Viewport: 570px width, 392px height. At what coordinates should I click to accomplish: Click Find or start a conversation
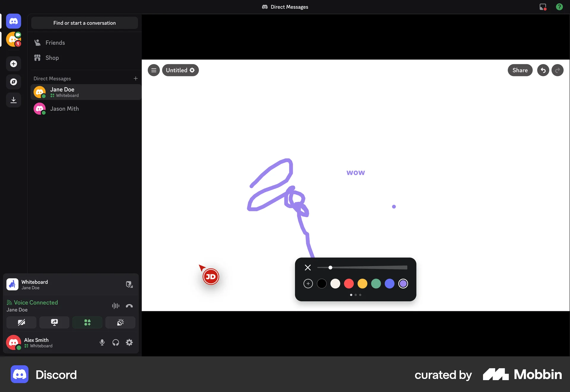(x=85, y=23)
